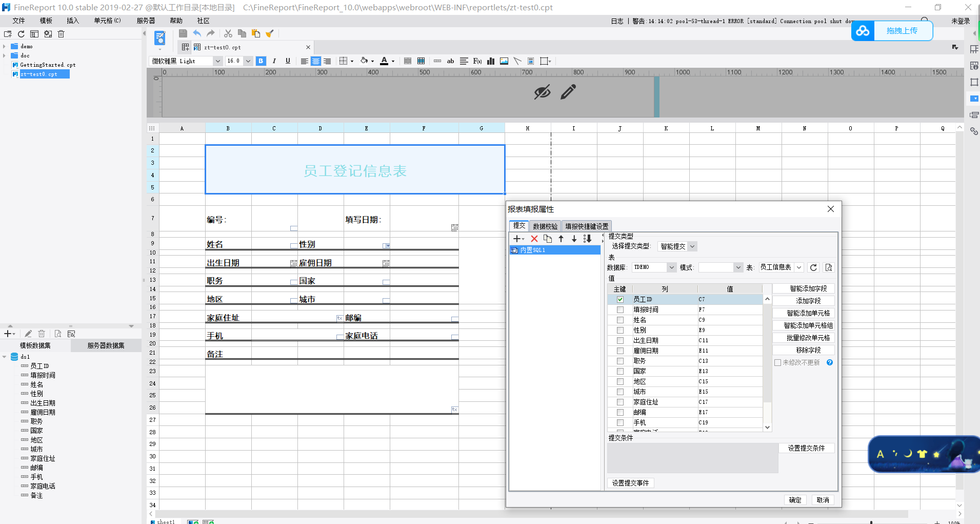This screenshot has height=524, width=980.
Task: Open the background fill color picker
Action: (367, 61)
